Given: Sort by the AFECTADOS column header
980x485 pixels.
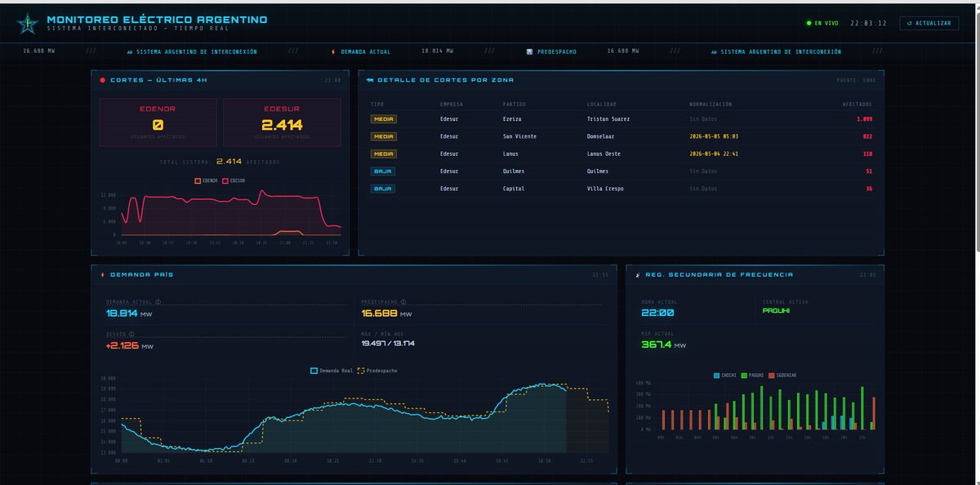Looking at the screenshot, I should [857, 105].
